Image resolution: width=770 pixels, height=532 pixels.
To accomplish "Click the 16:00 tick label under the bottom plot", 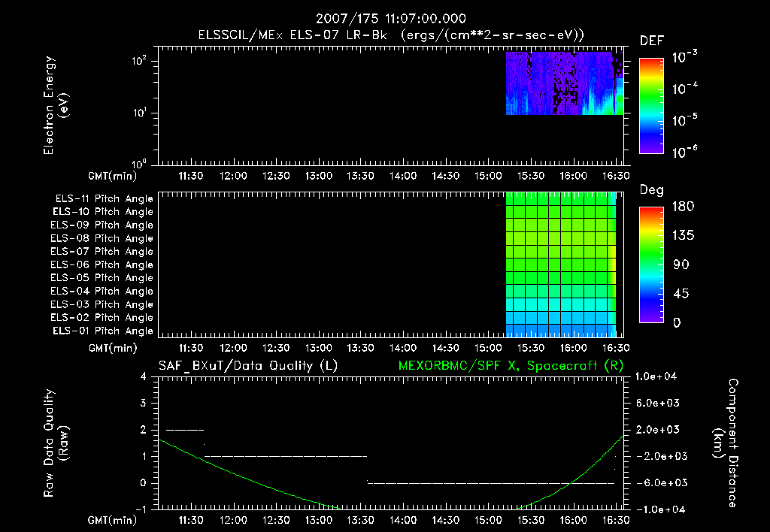I will pyautogui.click(x=573, y=520).
